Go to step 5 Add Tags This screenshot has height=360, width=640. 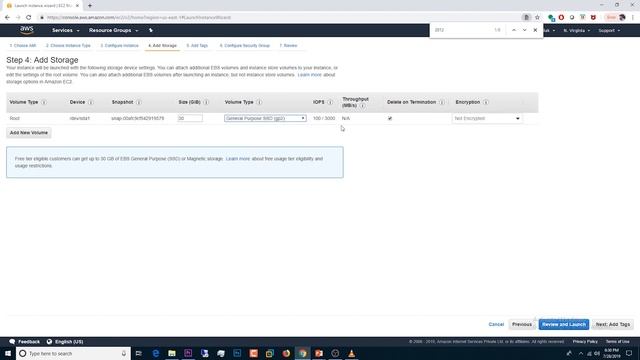[197, 46]
